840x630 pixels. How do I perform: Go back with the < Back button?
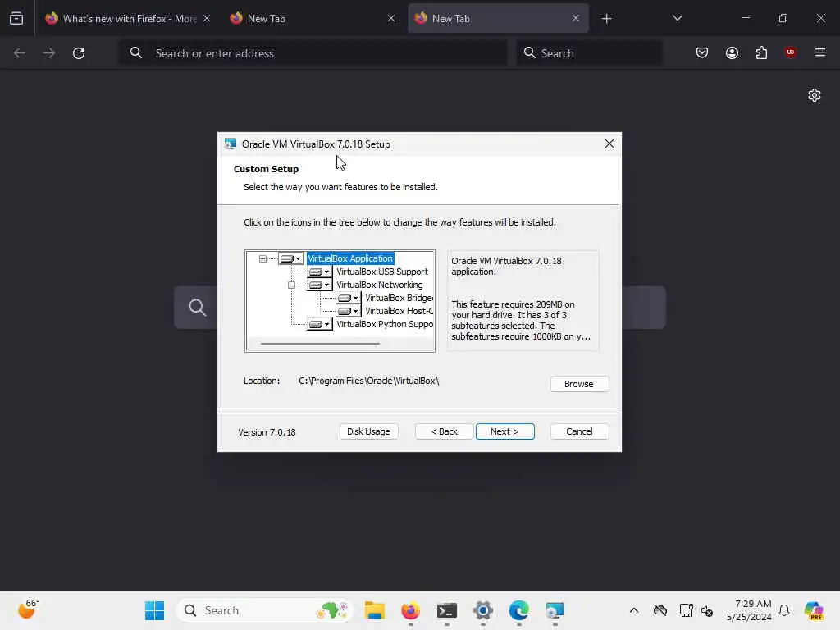(444, 431)
